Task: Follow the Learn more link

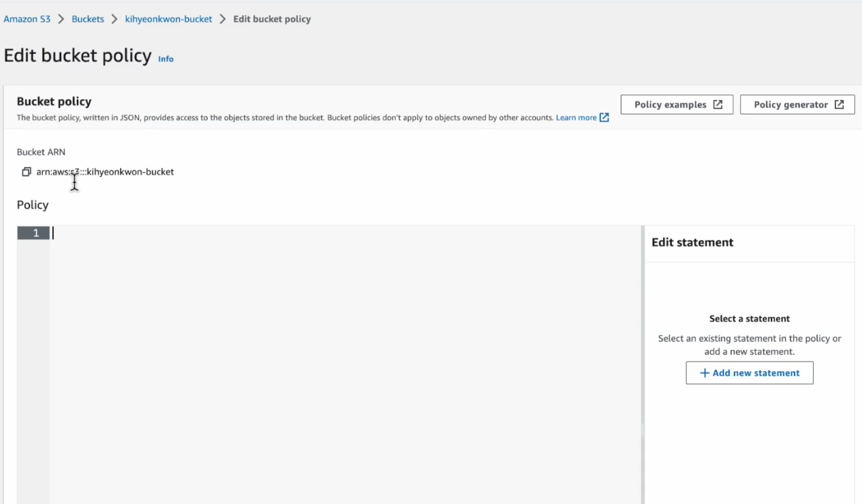Action: point(583,118)
